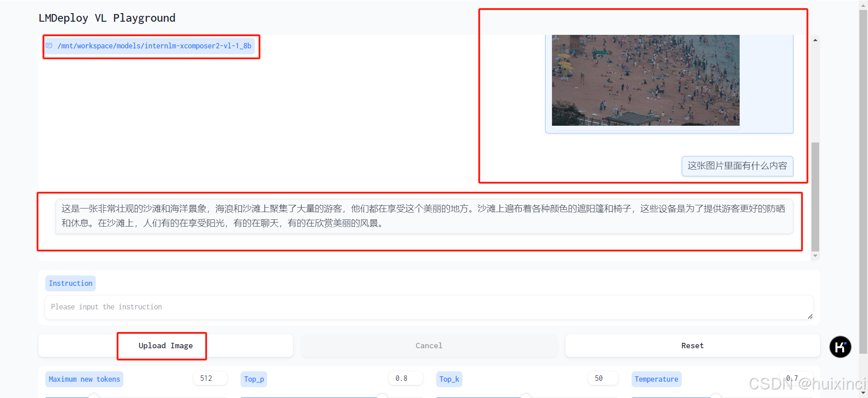868x398 pixels.
Task: Click the Temperature value field 0.7
Action: 796,378
